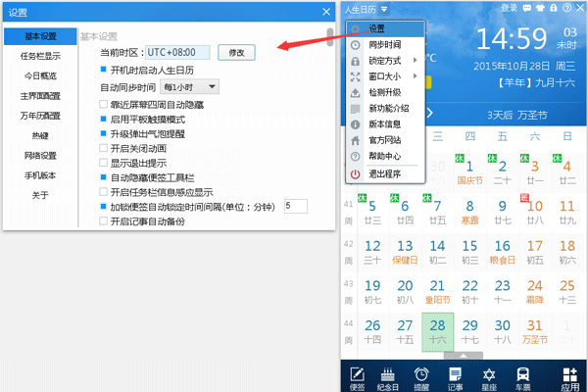Open the 应用 apps grid icon
This screenshot has width=588, height=392.
tap(568, 374)
